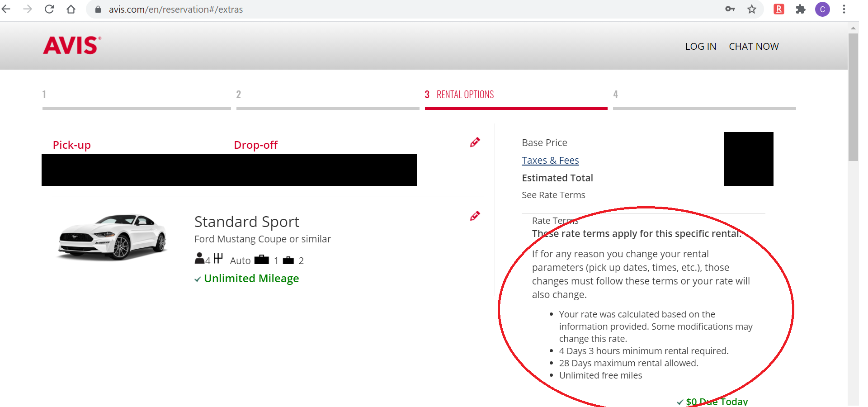Click the browser forward arrow
Image resolution: width=868 pixels, height=407 pixels.
point(28,9)
